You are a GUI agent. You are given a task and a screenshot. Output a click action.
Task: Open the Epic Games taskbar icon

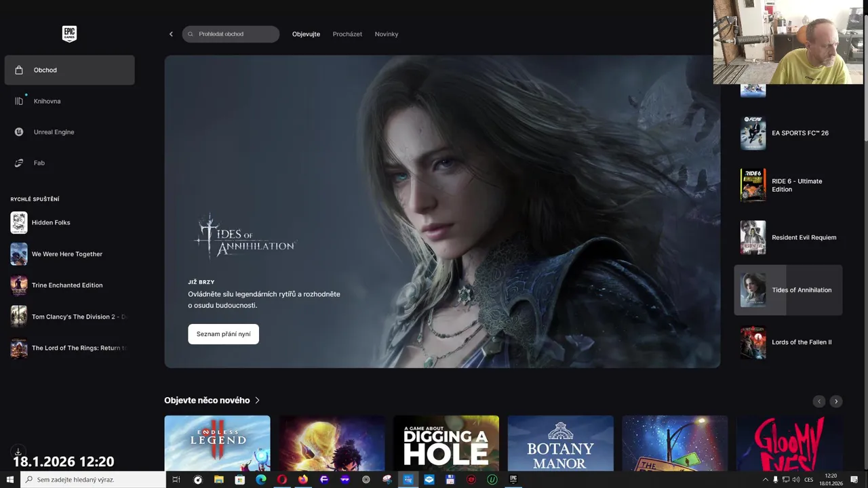tap(513, 479)
